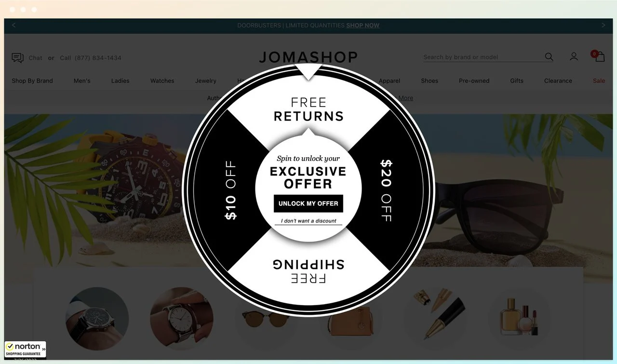This screenshot has width=617, height=364.
Task: Select the fragrance bottles category thumbnail
Action: 519,318
